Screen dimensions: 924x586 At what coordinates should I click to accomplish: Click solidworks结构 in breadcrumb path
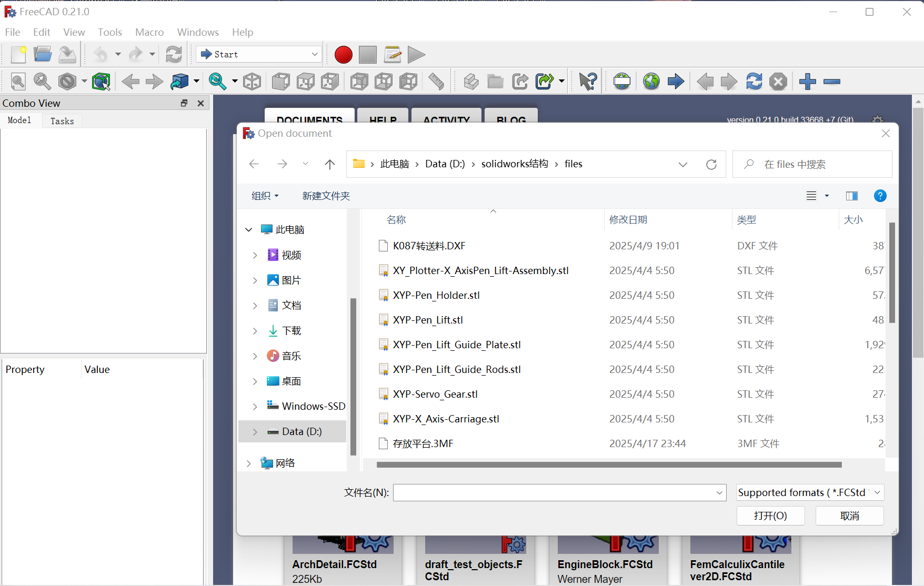pos(515,164)
